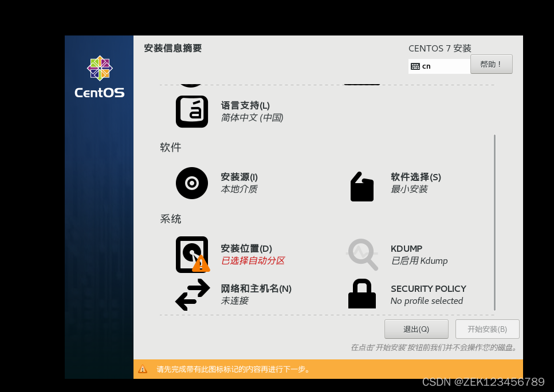Screen dimensions: 554x392
Task: Click the CENTOS 7 安装 title text
Action: pos(440,48)
